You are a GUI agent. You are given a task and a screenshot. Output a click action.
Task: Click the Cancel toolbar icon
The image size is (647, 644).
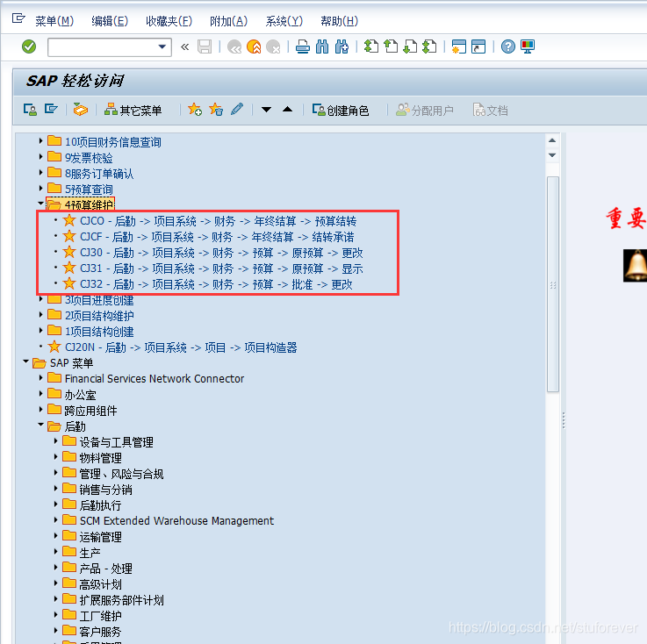pos(273,47)
